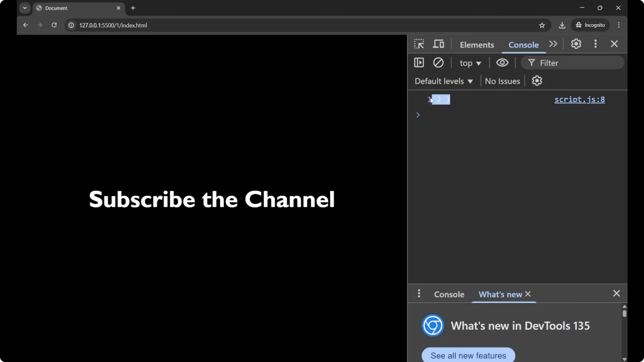Activate the inspect element picker icon
This screenshot has width=644, height=362.
click(x=419, y=44)
